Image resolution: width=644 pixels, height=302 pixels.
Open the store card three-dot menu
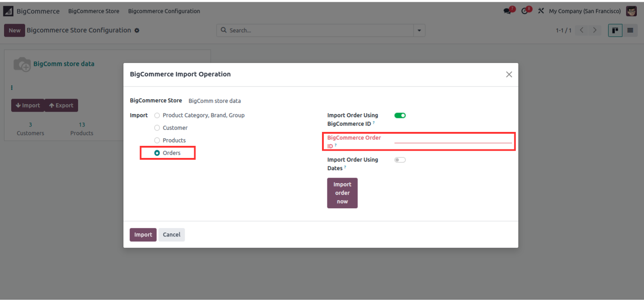coord(12,88)
